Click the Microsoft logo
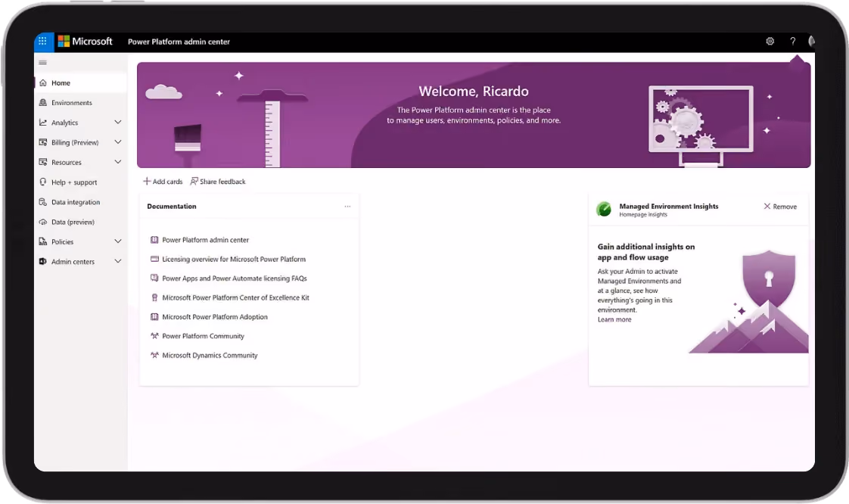The width and height of the screenshot is (849, 504). (85, 41)
